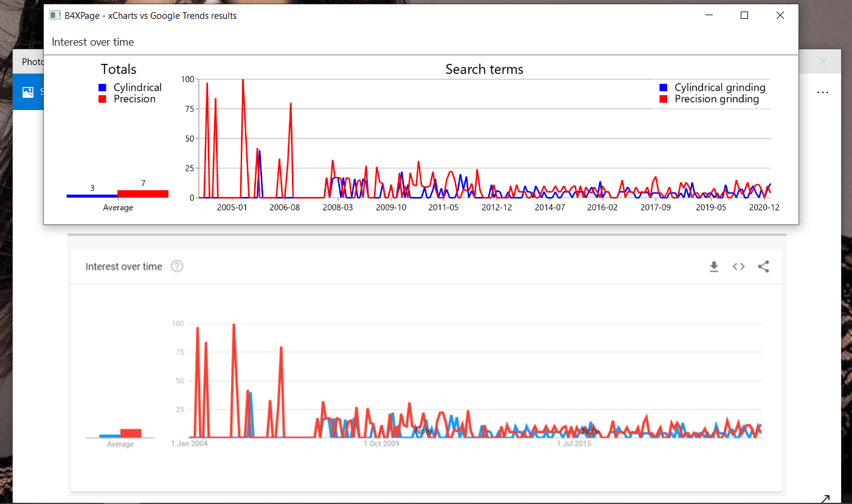
Task: Click y-axis value 50 in Google Trends chart
Action: tap(180, 381)
